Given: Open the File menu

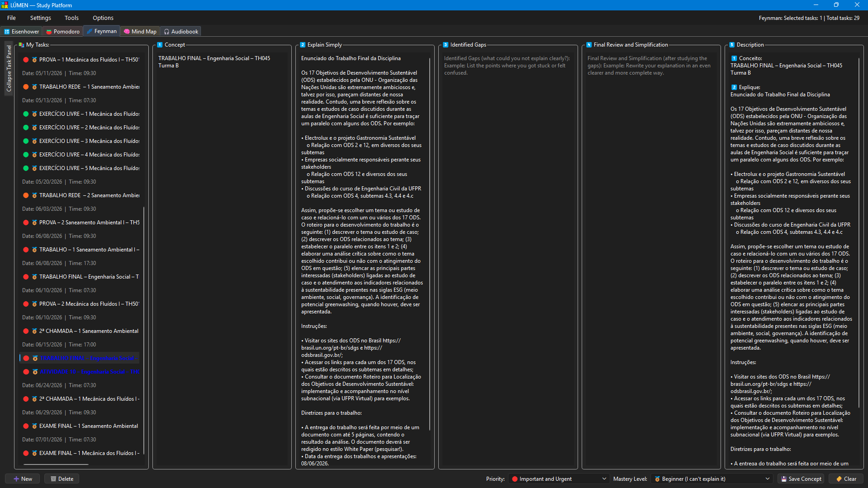Looking at the screenshot, I should coord(11,18).
